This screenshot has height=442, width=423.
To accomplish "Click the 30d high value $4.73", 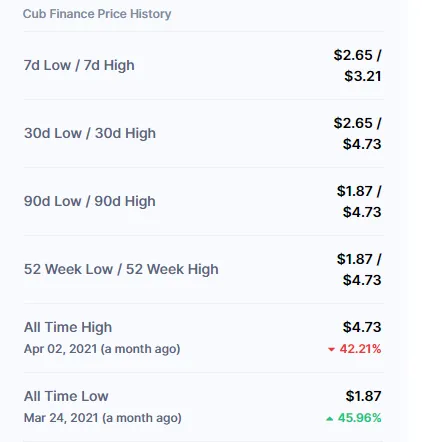I will [x=362, y=144].
